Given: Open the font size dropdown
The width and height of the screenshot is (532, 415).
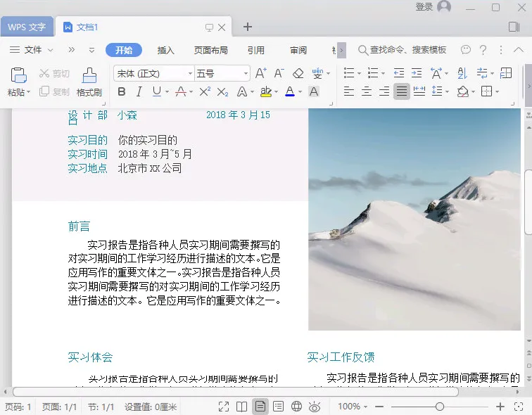Looking at the screenshot, I should (246, 73).
